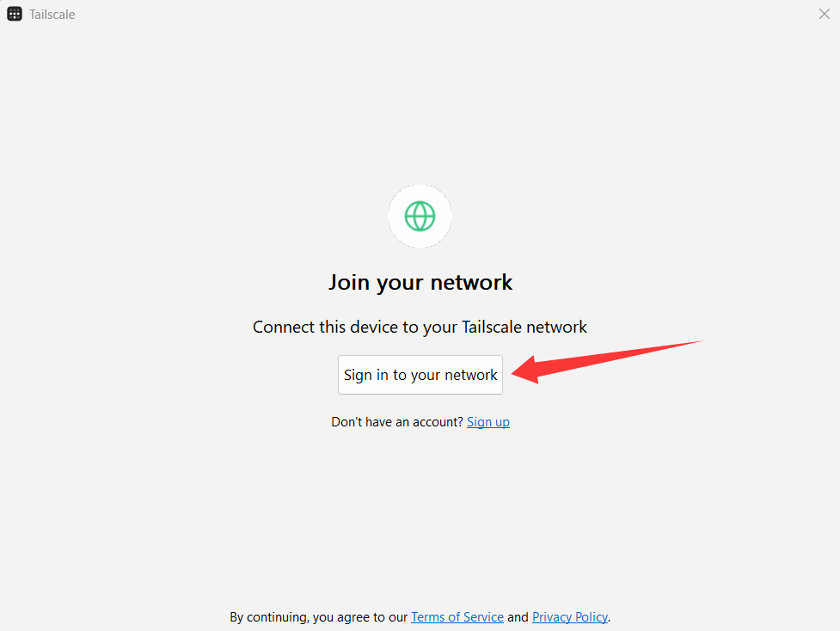Click the "Sign in to your network" button
The image size is (840, 631).
[x=420, y=375]
